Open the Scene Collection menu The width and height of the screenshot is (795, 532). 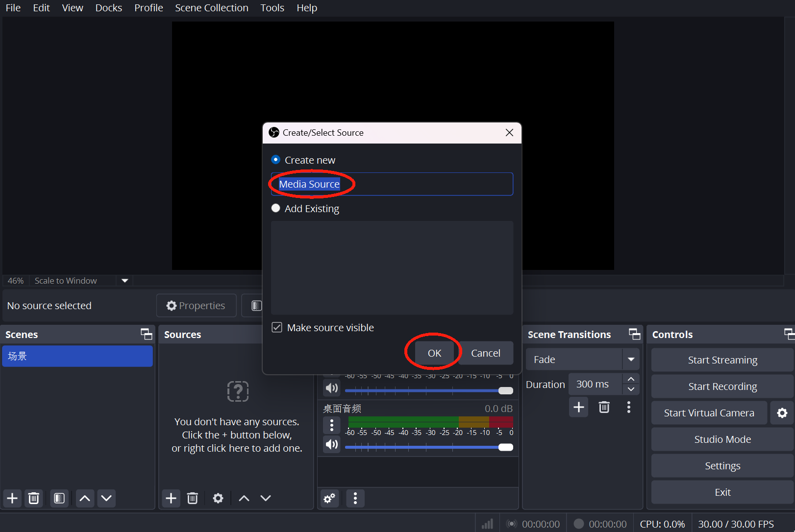click(x=211, y=7)
